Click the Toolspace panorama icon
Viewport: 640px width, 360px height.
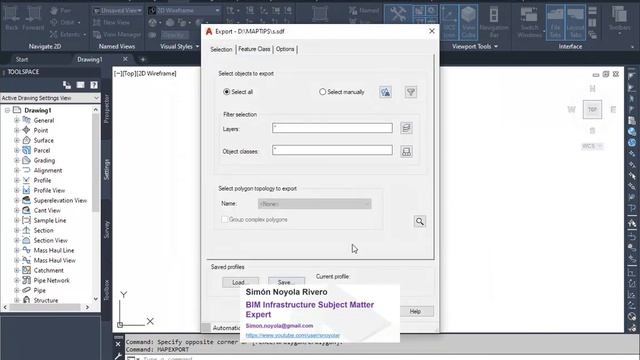[x=80, y=85]
